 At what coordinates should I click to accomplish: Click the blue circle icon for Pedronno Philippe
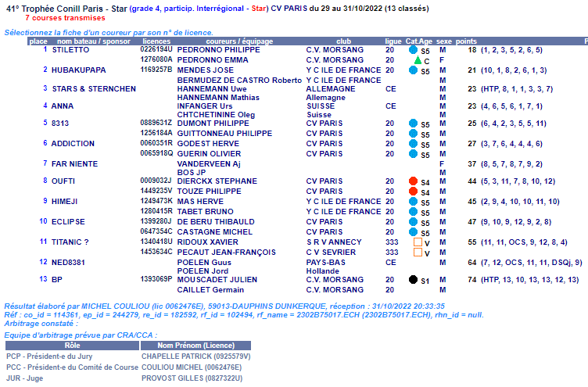point(413,50)
